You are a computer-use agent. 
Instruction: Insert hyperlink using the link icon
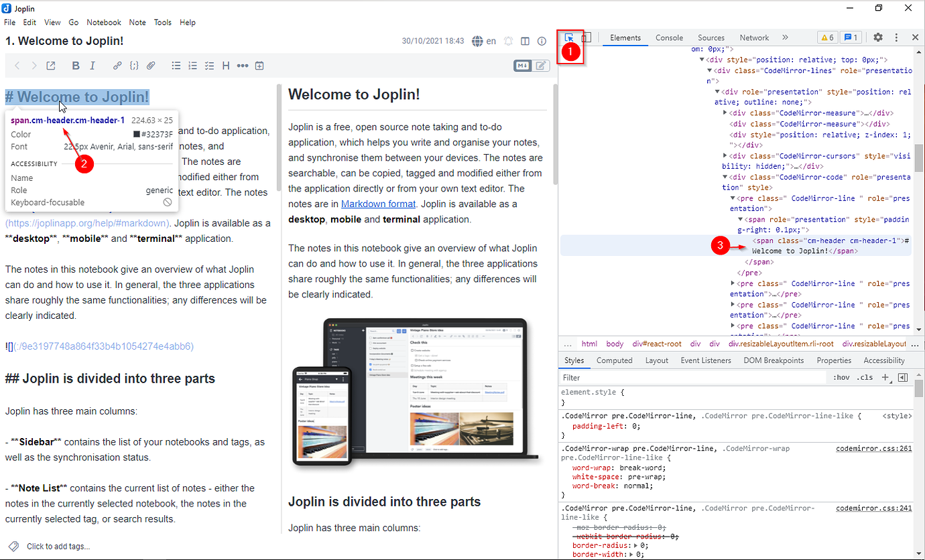tap(117, 66)
